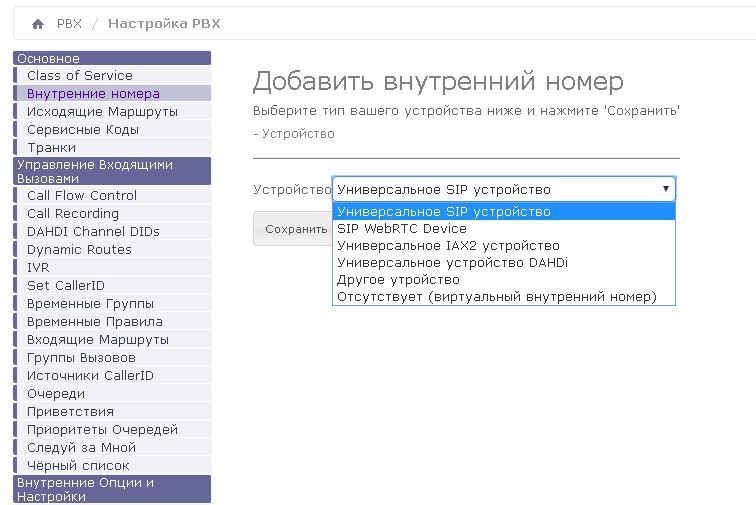Screen dimensions: 756x505
Task: Open Dynamic Routes item
Action: 112,249
